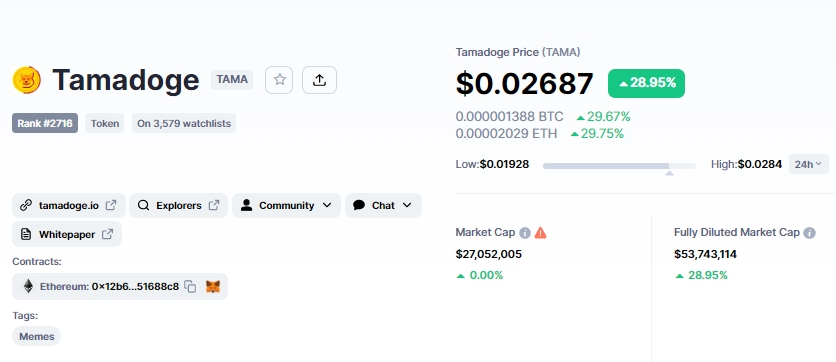Click the Tamadoge coin logo
836x362 pixels.
point(27,80)
